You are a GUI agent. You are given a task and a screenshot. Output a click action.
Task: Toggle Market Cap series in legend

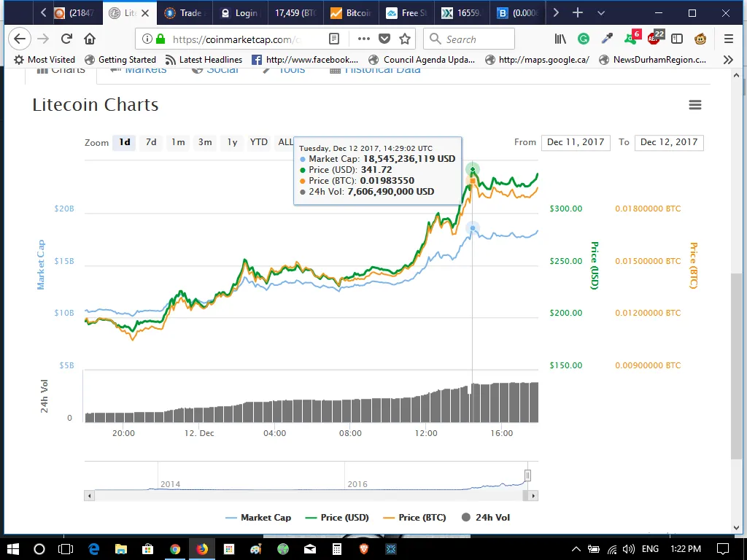click(x=258, y=518)
